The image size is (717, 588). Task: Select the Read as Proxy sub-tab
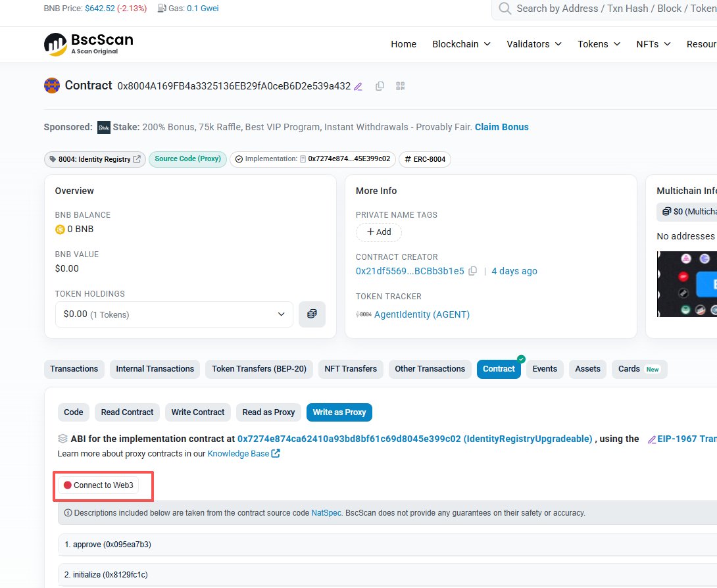(268, 412)
